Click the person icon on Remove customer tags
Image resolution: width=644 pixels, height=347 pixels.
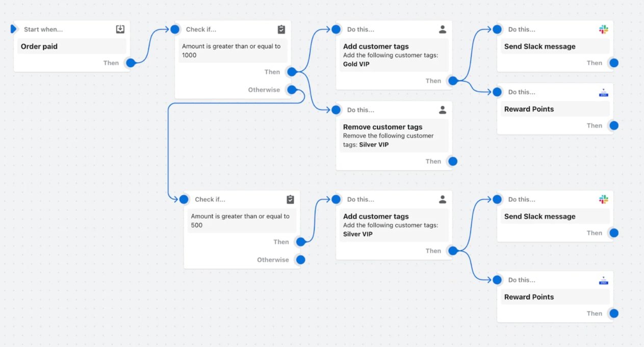(443, 110)
